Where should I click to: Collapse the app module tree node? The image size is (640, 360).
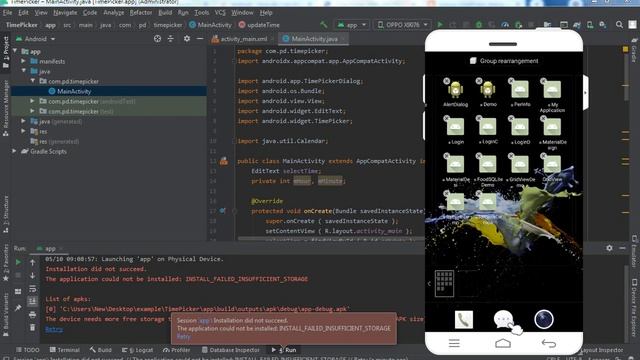coord(15,51)
